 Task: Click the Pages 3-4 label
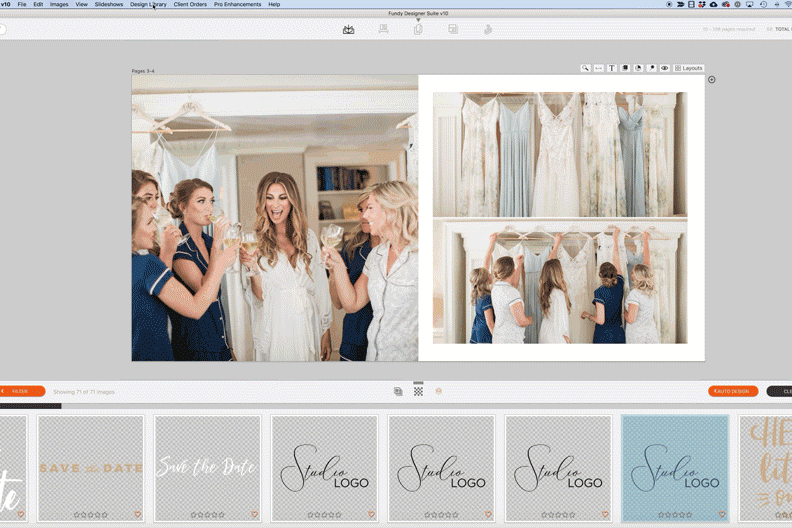pyautogui.click(x=143, y=71)
